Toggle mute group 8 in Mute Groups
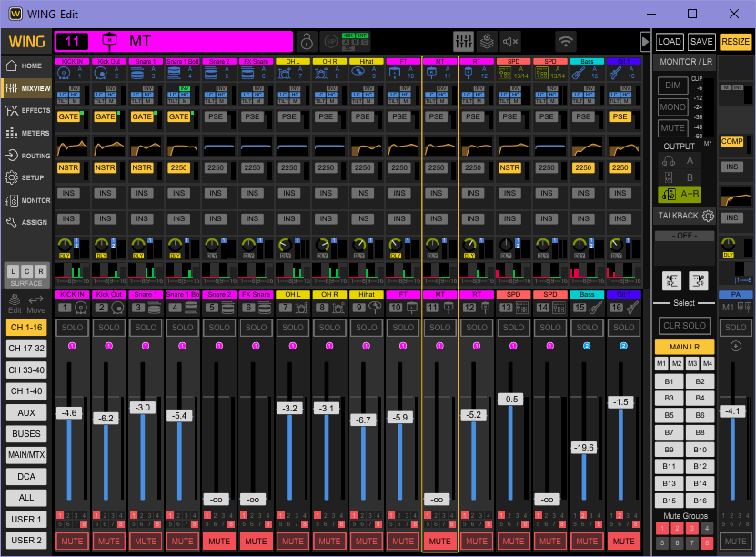The height and width of the screenshot is (557, 756). coord(705,542)
